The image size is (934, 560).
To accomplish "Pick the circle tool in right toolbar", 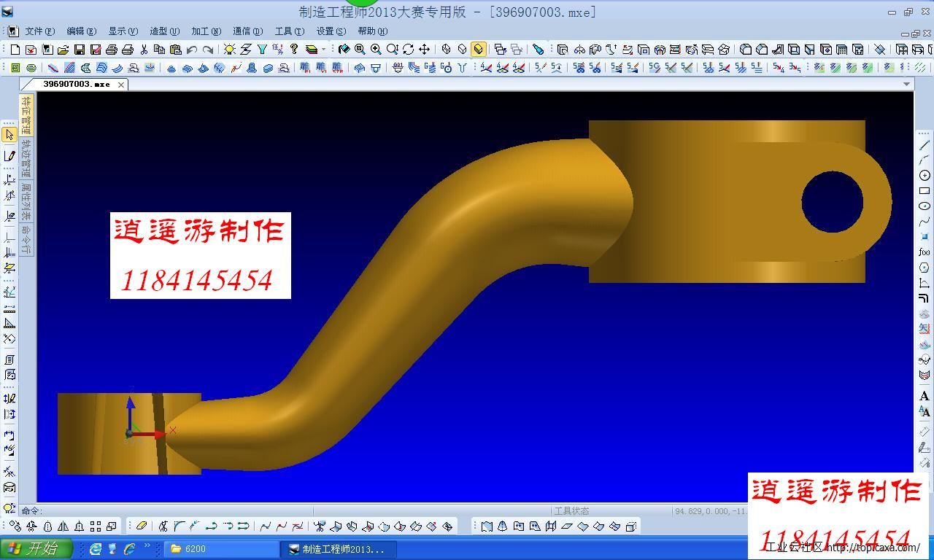I will [x=925, y=176].
